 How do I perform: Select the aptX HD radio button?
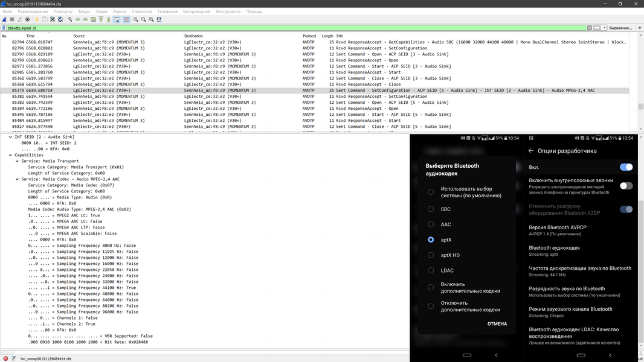pyautogui.click(x=430, y=255)
